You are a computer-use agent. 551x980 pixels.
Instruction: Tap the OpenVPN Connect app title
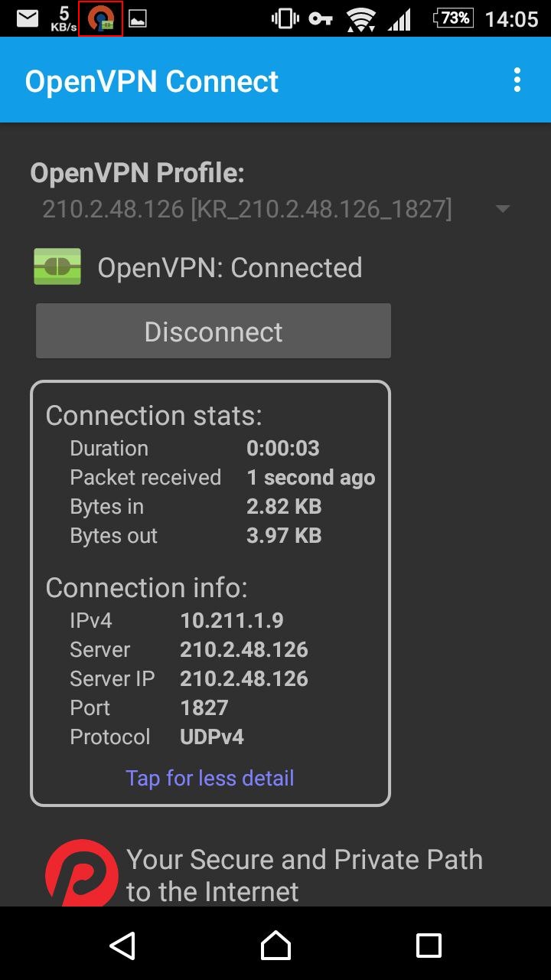pyautogui.click(x=152, y=81)
